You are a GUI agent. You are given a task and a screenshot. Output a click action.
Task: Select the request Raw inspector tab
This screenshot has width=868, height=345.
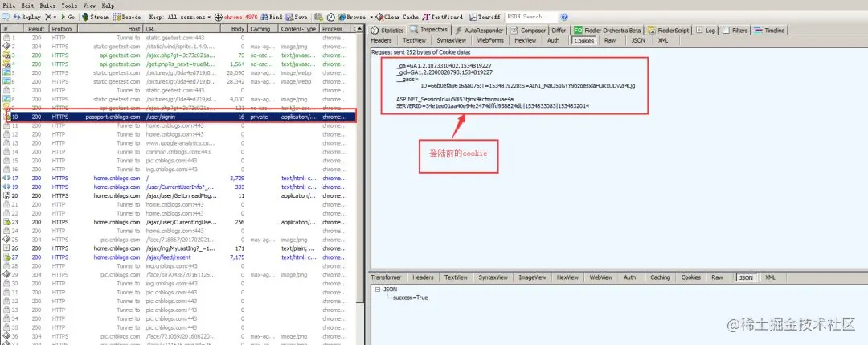pyautogui.click(x=609, y=40)
